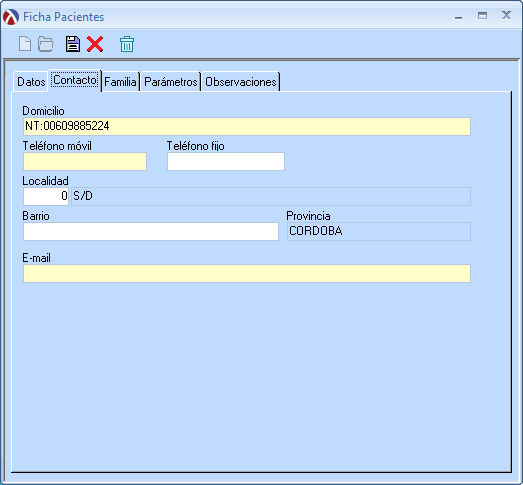Viewport: 523px width, 485px height.
Task: Click the Ficha Pacientes app logo icon
Action: [11, 17]
